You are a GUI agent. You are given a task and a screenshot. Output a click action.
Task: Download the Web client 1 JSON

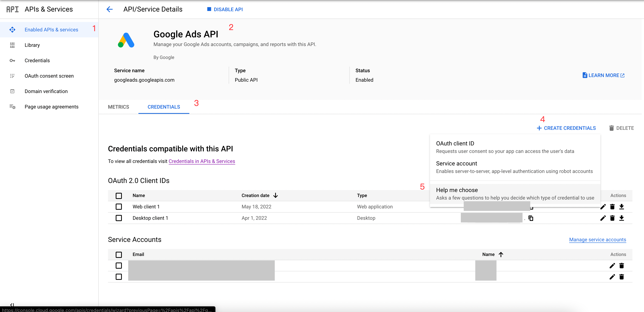(621, 207)
